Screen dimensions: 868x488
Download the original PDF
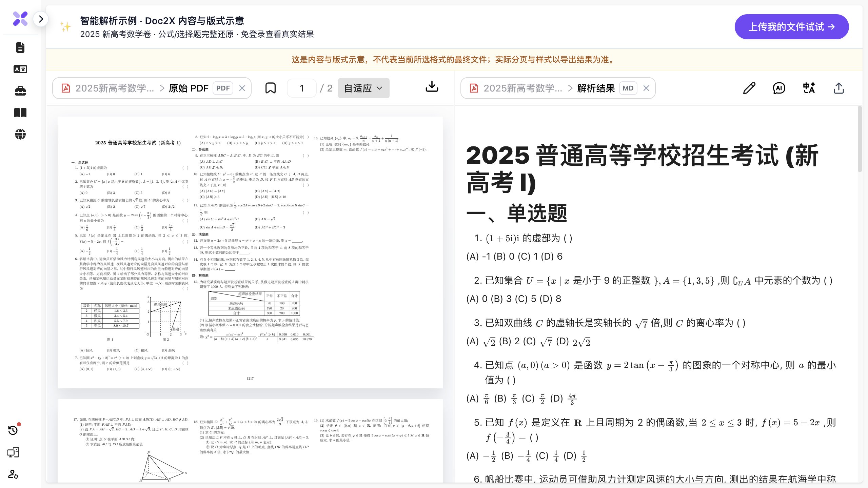pos(432,87)
